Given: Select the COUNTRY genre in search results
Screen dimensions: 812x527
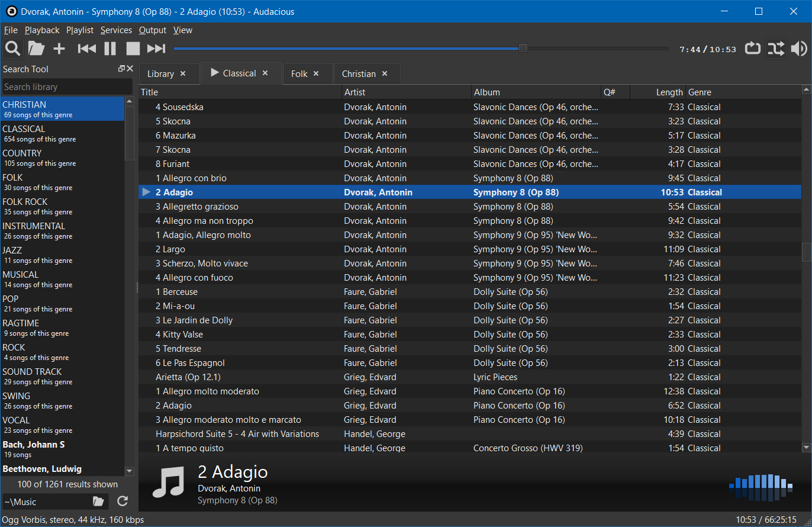Looking at the screenshot, I should pyautogui.click(x=63, y=158).
